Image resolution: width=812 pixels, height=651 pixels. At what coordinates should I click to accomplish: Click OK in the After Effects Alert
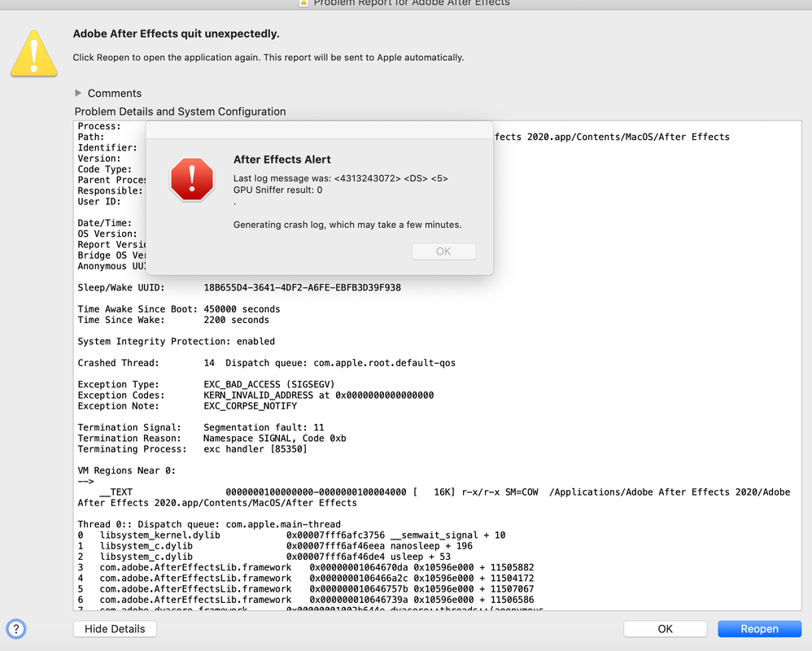[x=443, y=251]
